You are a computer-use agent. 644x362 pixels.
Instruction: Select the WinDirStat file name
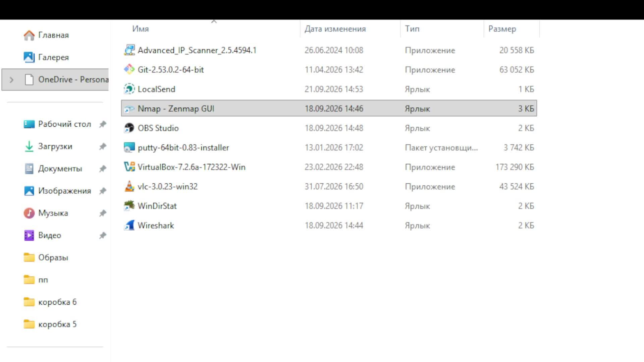(x=157, y=206)
